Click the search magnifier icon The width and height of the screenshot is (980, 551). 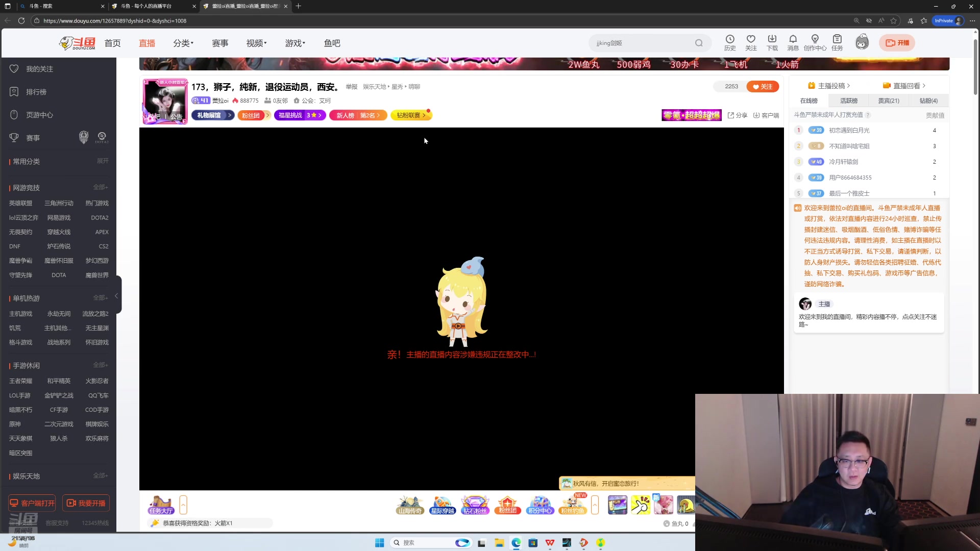pos(699,43)
